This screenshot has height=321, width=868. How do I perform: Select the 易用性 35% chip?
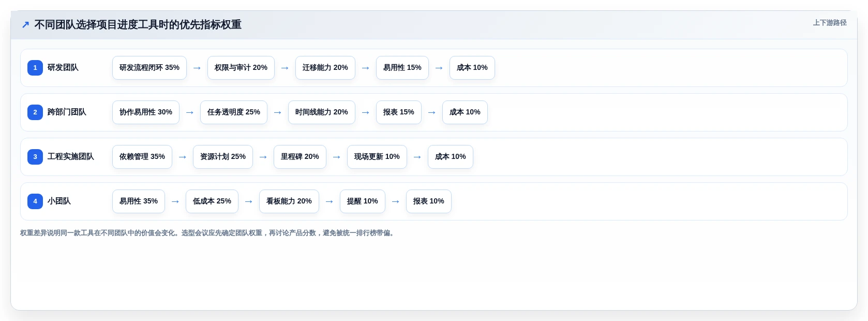[139, 201]
